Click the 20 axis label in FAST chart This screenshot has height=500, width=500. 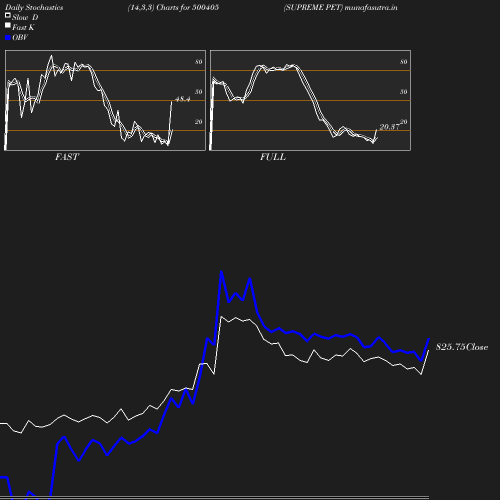(199, 122)
